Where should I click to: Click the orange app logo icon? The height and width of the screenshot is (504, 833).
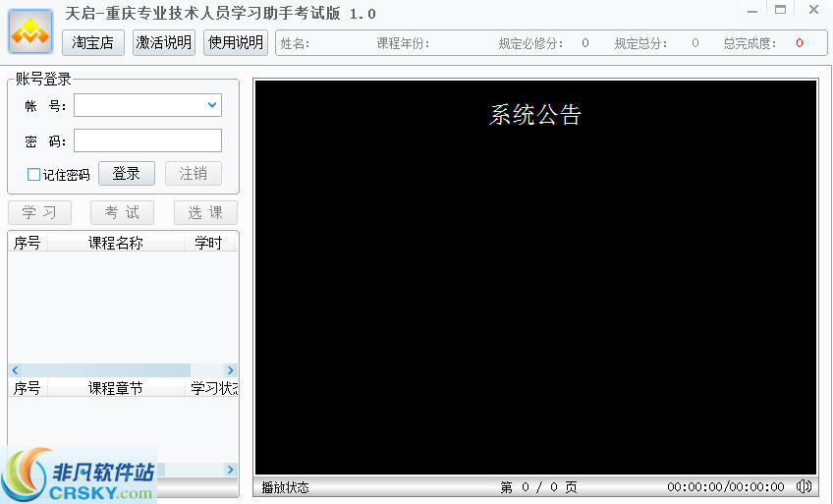click(30, 31)
